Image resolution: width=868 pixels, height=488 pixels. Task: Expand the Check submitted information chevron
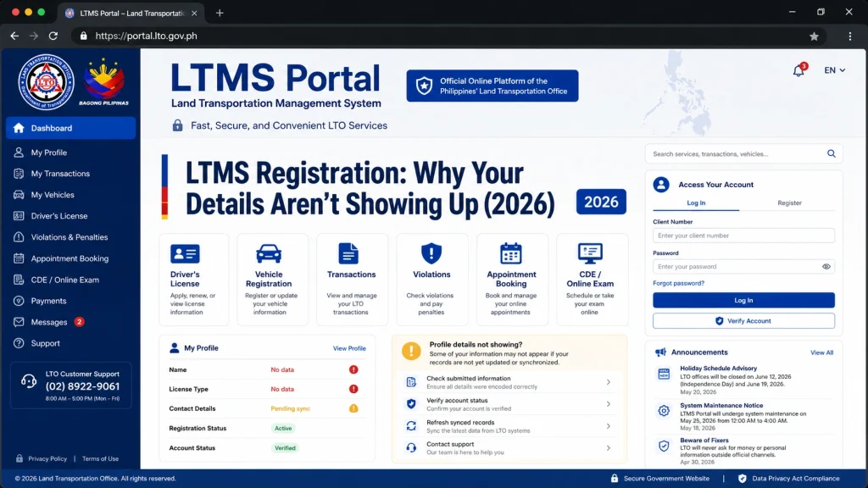tap(608, 382)
